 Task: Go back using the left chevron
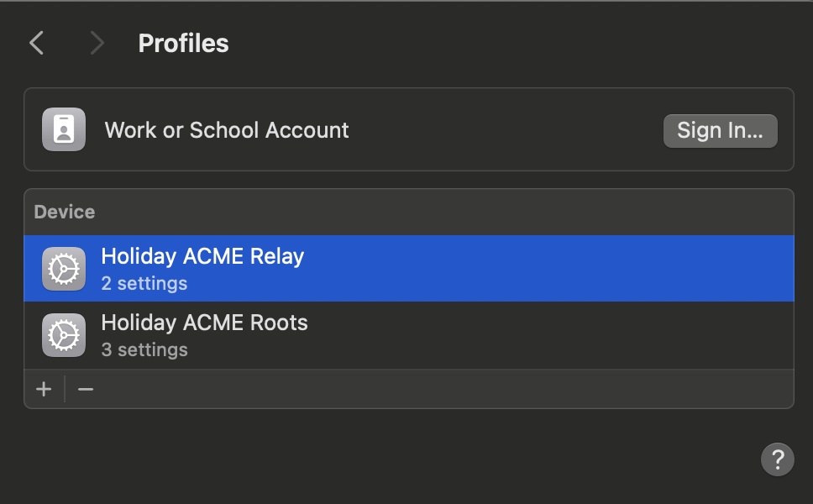(x=36, y=44)
